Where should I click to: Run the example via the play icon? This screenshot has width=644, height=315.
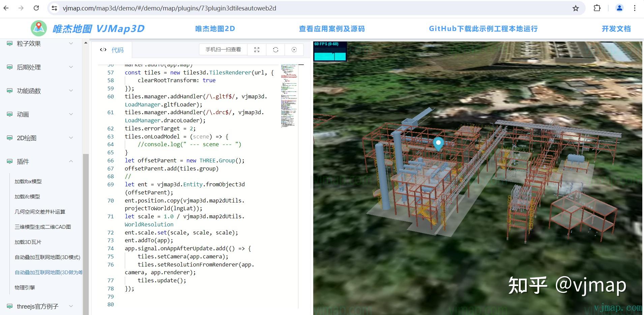(294, 50)
